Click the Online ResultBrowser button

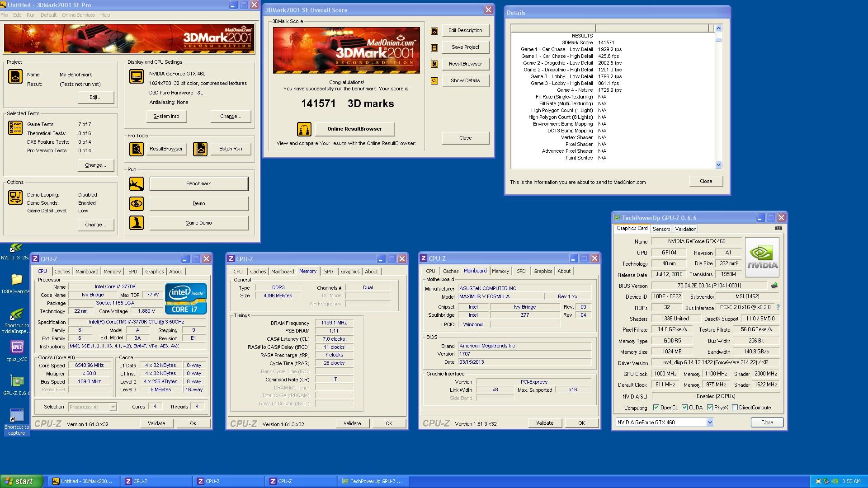tap(355, 129)
